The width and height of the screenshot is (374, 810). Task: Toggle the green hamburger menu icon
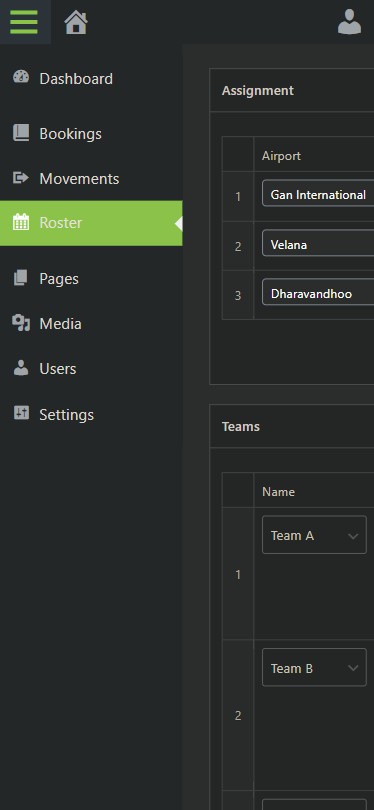(x=24, y=22)
